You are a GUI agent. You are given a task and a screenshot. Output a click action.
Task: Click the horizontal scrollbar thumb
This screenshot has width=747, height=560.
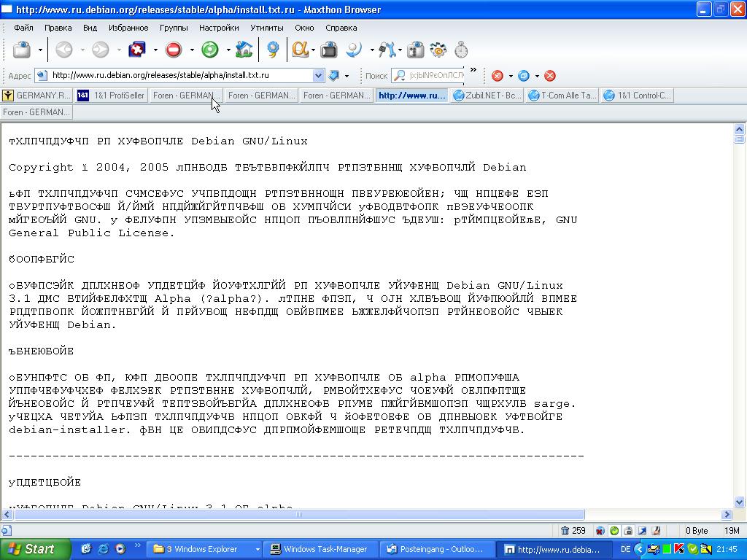(298, 514)
